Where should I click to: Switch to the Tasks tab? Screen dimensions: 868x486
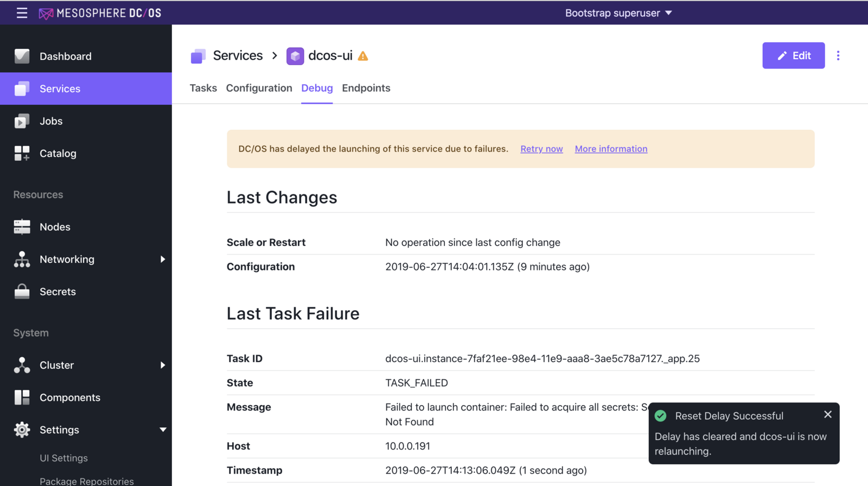203,88
